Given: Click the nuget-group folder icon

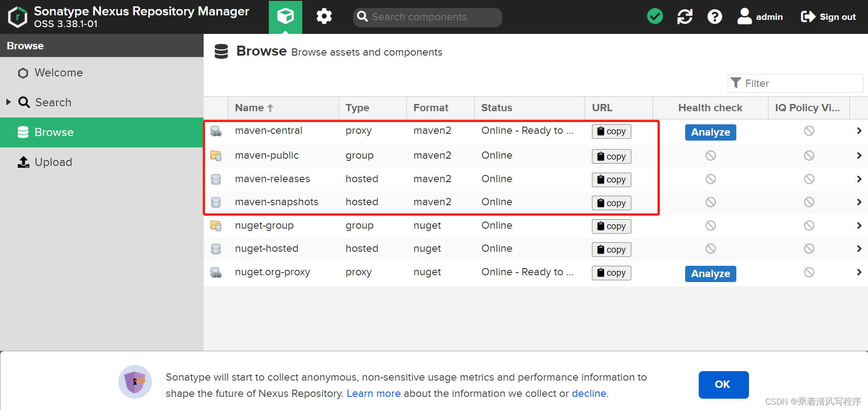Looking at the screenshot, I should click(216, 226).
